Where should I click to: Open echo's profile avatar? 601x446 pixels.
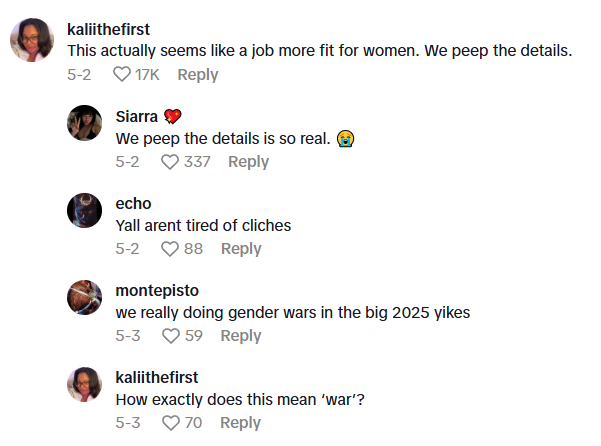pos(84,210)
